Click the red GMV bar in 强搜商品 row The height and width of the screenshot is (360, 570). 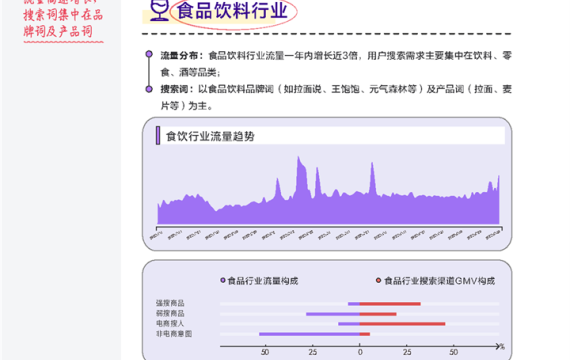point(390,304)
